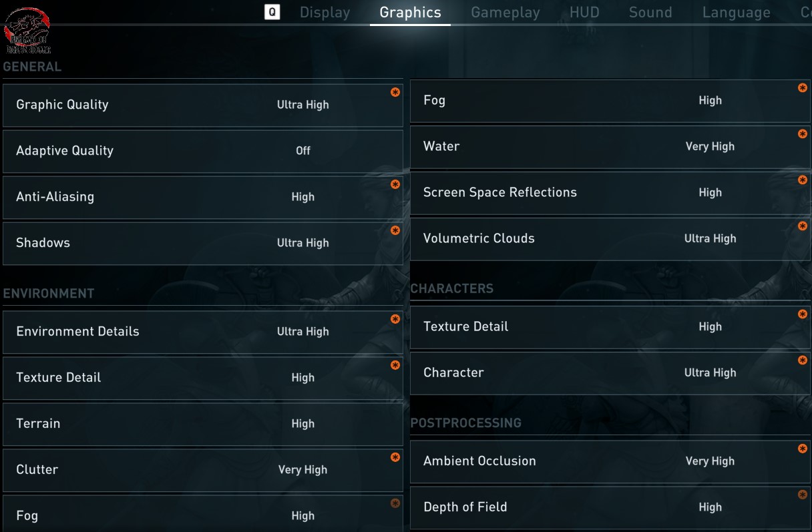Click the orange asterisk on Ambient Occlusion row
This screenshot has width=812, height=532.
pyautogui.click(x=803, y=449)
